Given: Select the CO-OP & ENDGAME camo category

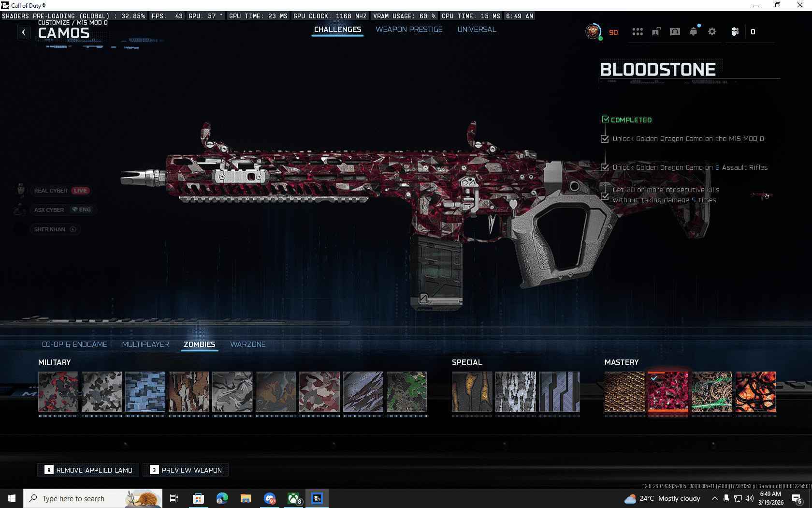Looking at the screenshot, I should click(74, 344).
